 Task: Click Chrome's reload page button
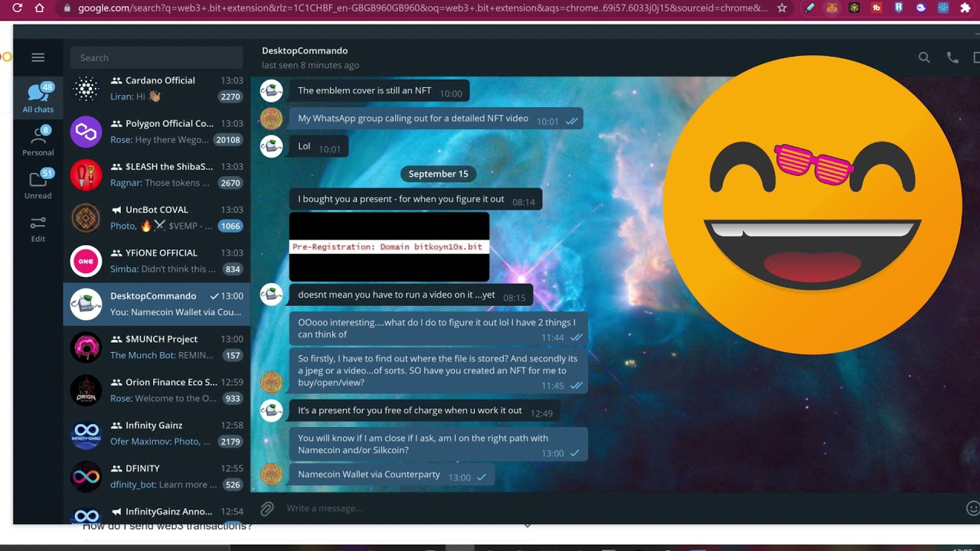(17, 8)
